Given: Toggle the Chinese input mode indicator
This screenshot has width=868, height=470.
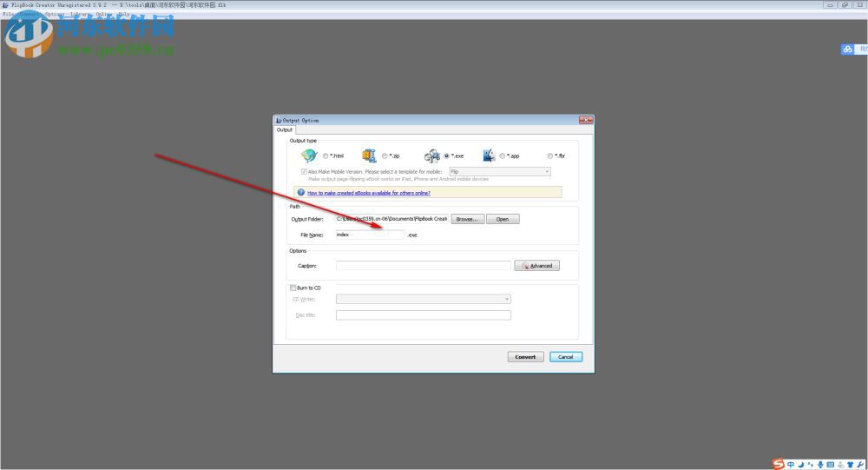Looking at the screenshot, I should coord(791,465).
